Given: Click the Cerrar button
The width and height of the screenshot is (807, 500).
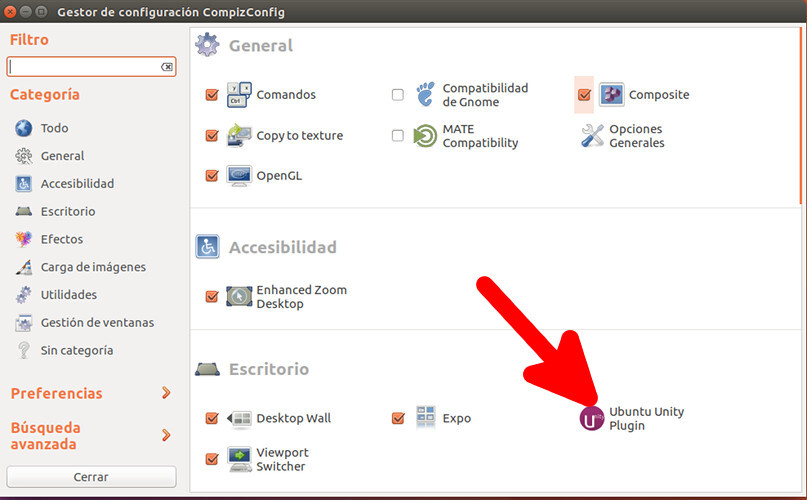Looking at the screenshot, I should pos(91,477).
